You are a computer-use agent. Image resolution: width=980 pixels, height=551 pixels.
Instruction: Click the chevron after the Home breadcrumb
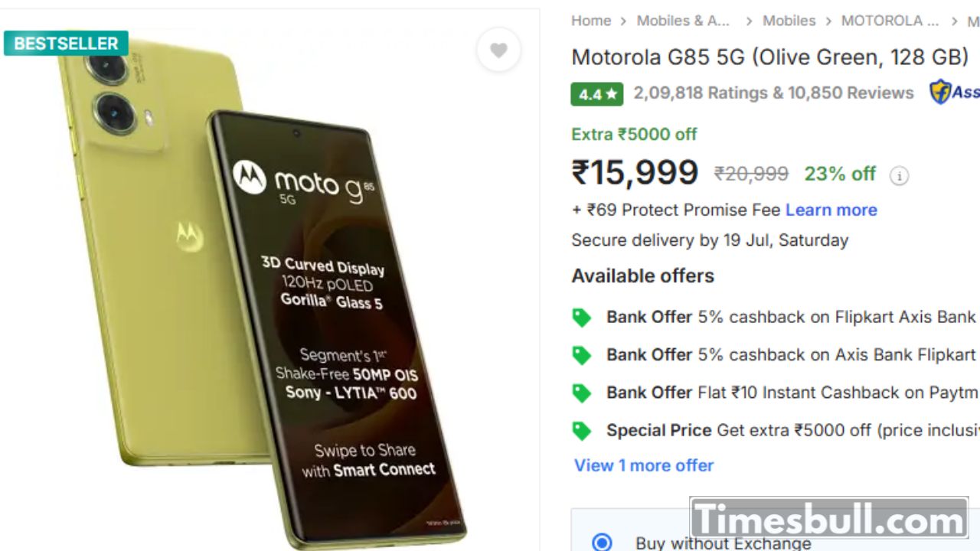(x=624, y=21)
